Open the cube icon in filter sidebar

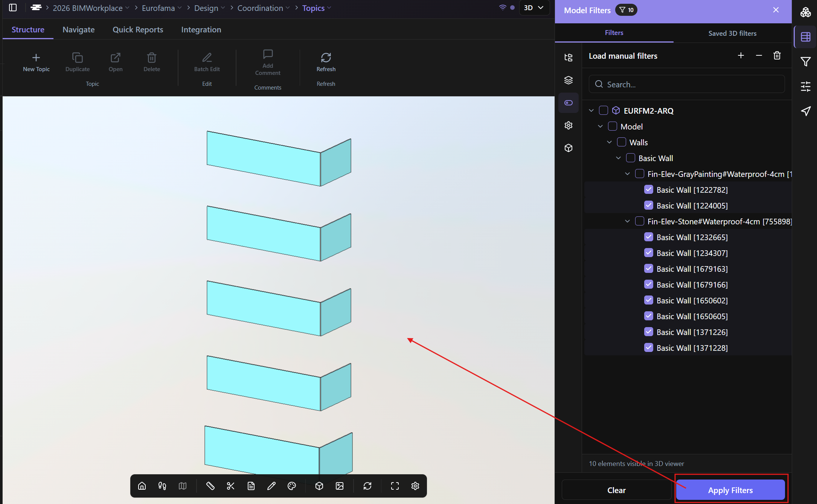(x=569, y=148)
